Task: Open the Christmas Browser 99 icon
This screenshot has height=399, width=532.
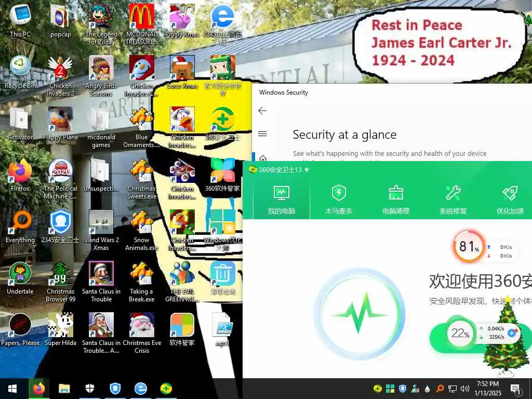Action: pyautogui.click(x=60, y=282)
